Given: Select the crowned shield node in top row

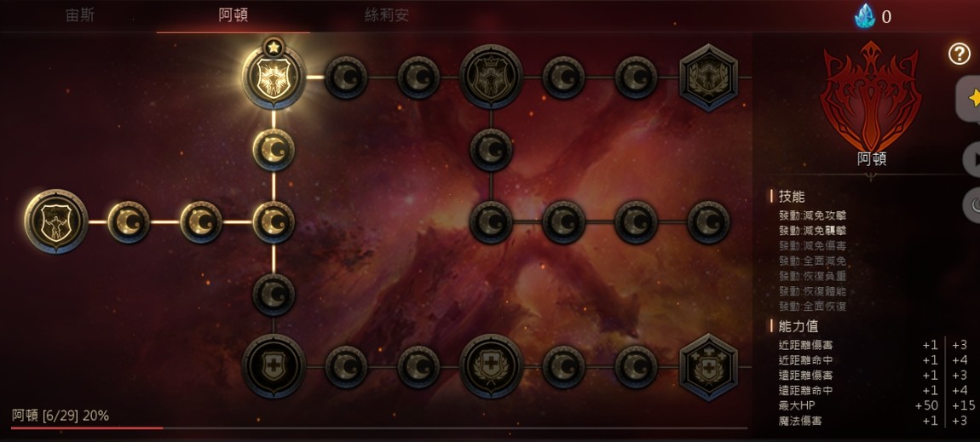Looking at the screenshot, I should tap(491, 77).
